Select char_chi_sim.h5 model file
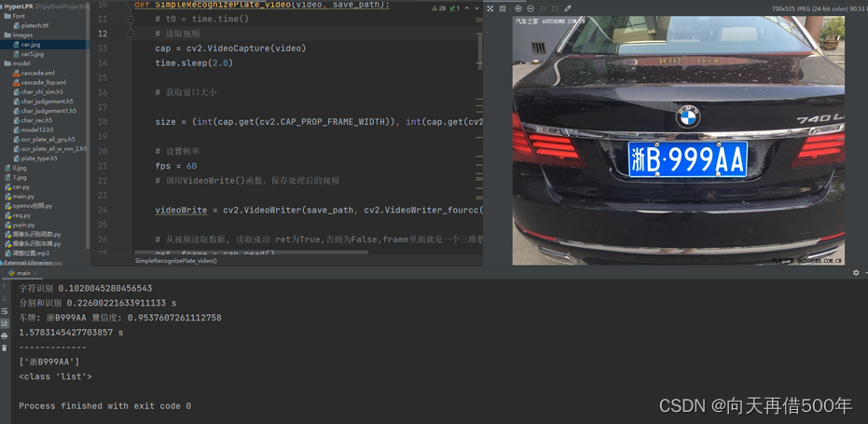 [x=37, y=92]
